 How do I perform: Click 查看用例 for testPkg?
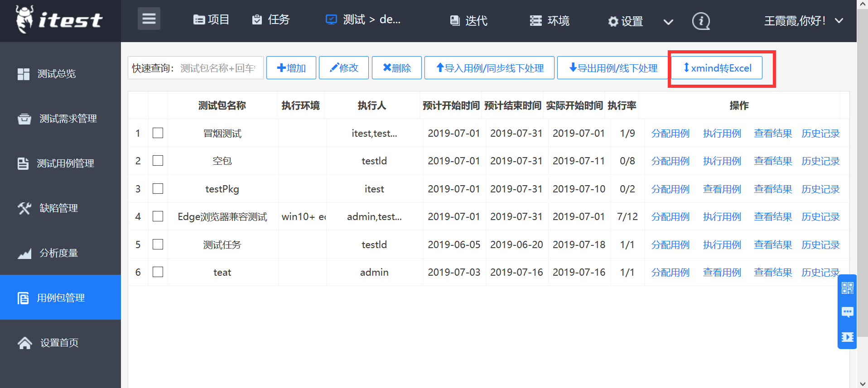[x=722, y=189]
